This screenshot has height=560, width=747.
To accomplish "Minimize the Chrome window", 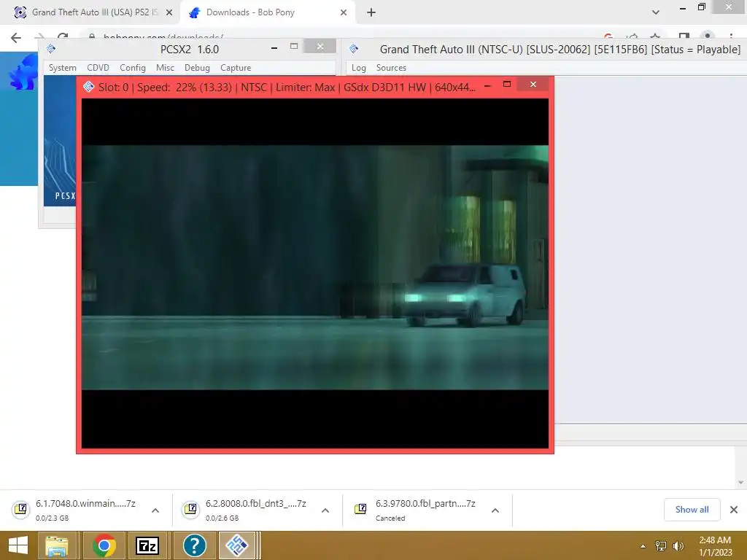I will tap(683, 8).
